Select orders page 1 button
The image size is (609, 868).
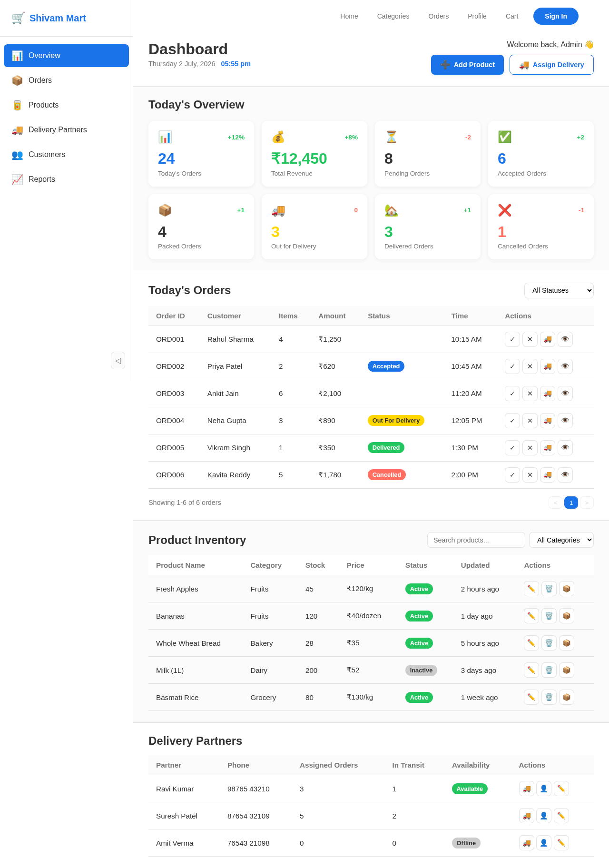571,503
